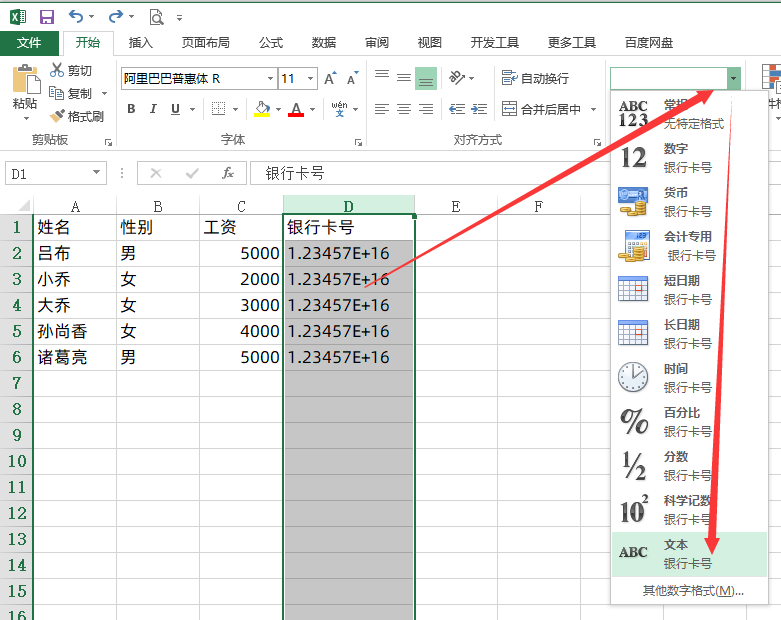781x620 pixels.
Task: Click the Save icon in quick access toolbar
Action: click(47, 17)
